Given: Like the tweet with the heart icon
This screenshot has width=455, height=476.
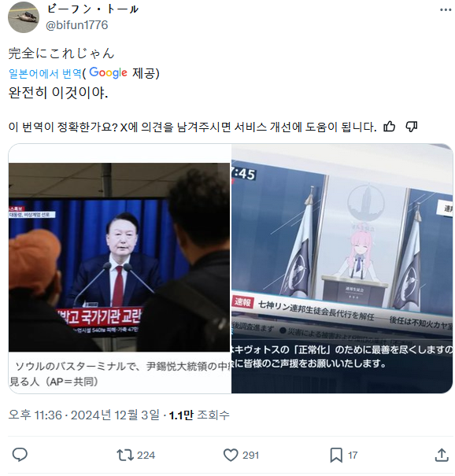Looking at the screenshot, I should coord(231,455).
